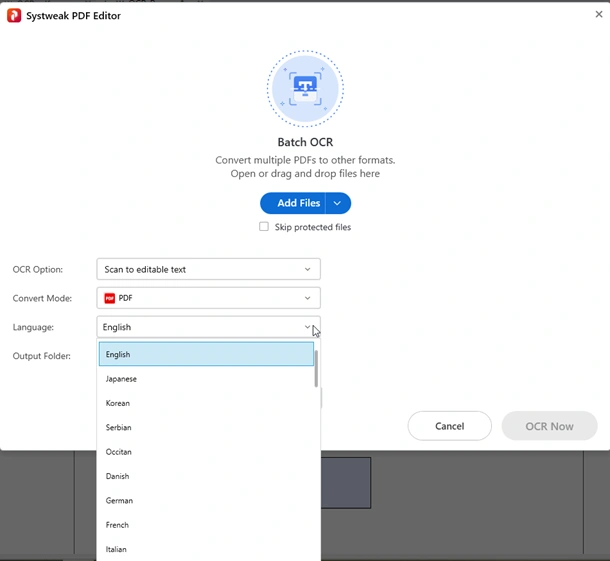Click the 'Convert Mode:' label

click(x=42, y=298)
